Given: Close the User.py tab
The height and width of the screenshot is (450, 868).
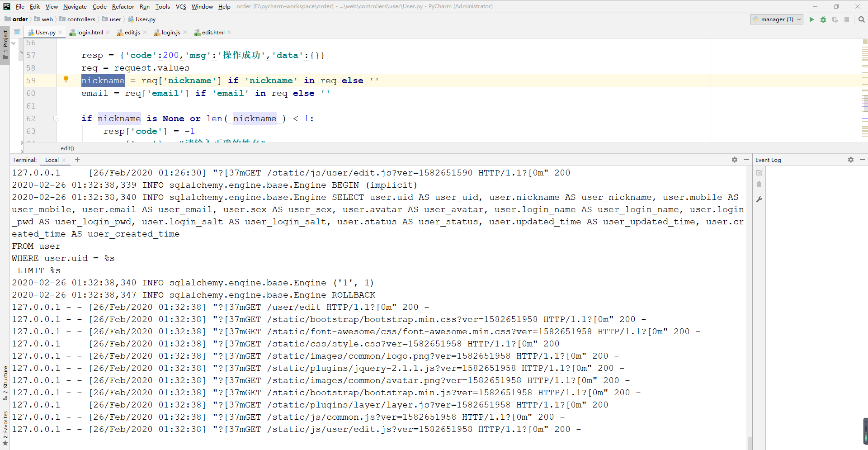Looking at the screenshot, I should (x=60, y=33).
